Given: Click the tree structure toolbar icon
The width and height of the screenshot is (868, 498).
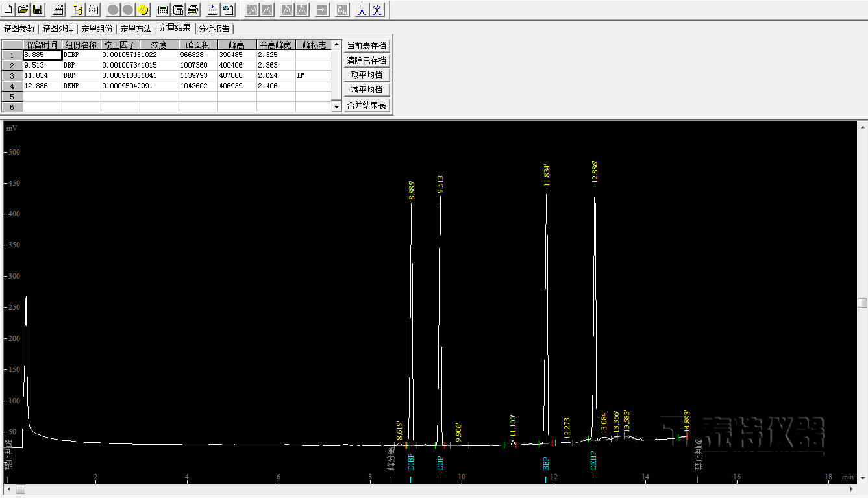Looking at the screenshot, I should pyautogui.click(x=77, y=10).
